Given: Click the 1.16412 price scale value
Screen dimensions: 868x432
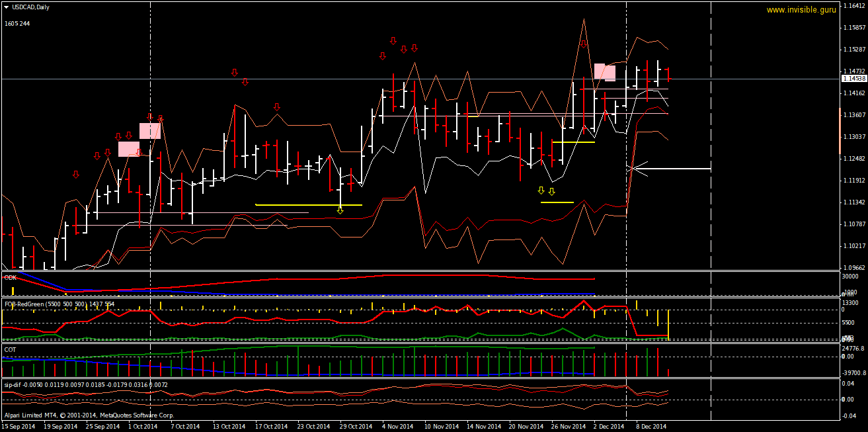Looking at the screenshot, I should 855,6.
